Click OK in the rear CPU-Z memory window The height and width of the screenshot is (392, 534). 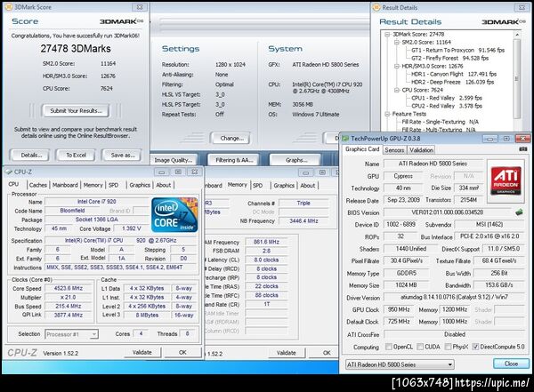[x=325, y=353]
